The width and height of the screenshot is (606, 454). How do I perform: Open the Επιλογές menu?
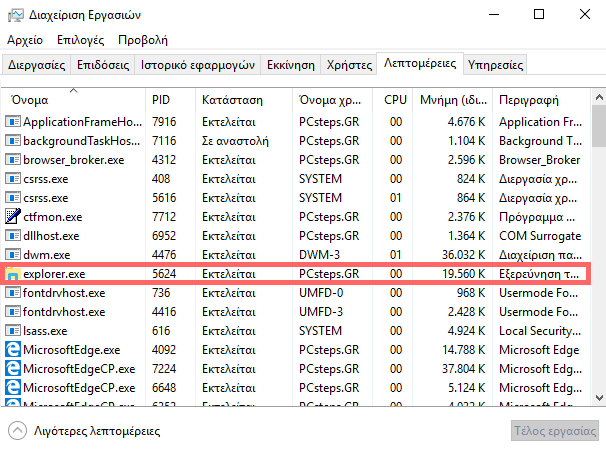point(80,40)
